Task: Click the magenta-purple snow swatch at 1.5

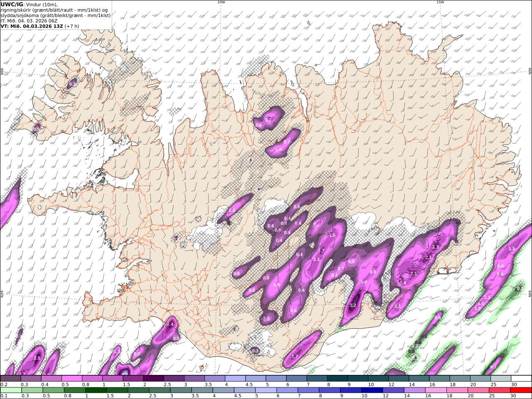Action: click(133, 378)
